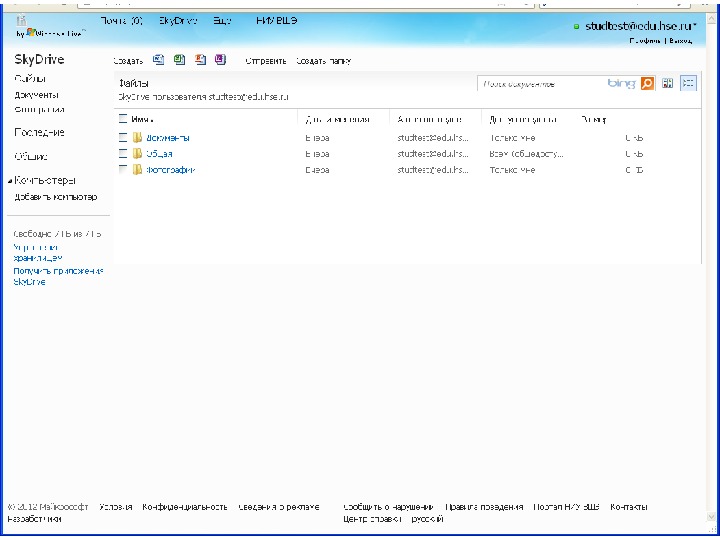Click the SkyDrive heading in the sidebar

coord(39,59)
